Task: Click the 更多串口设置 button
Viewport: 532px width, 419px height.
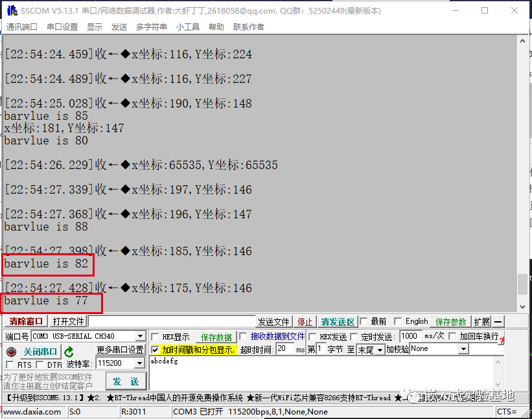Action: click(x=121, y=350)
